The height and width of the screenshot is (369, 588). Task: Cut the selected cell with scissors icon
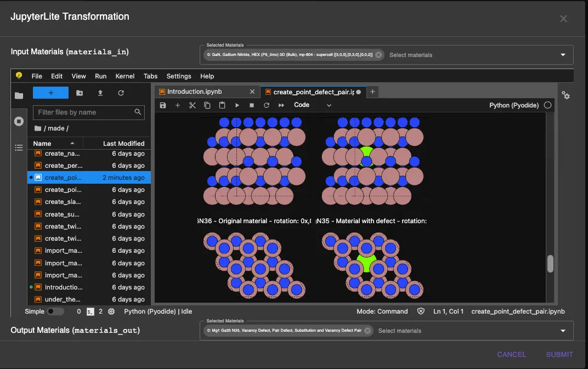[192, 105]
